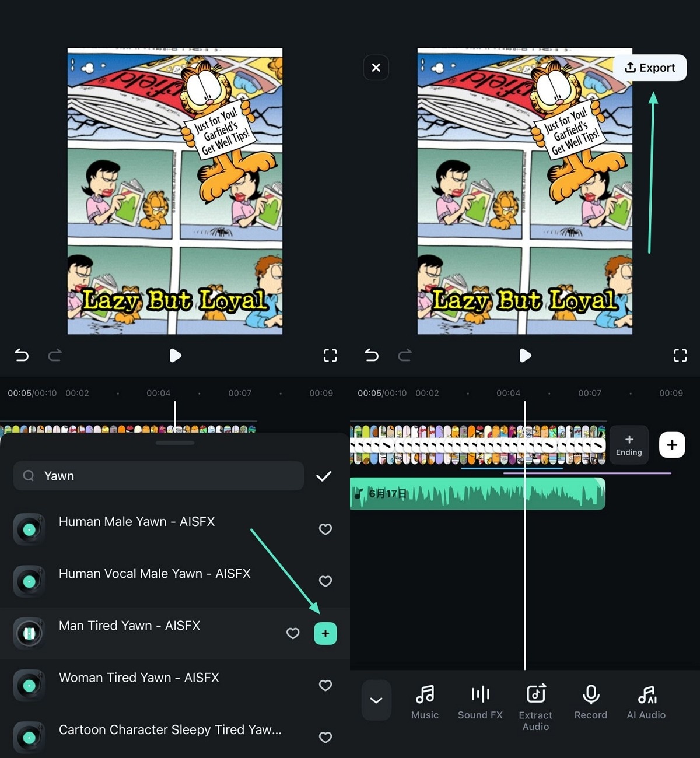Image resolution: width=700 pixels, height=758 pixels.
Task: Tap the 00:07 ruler mark in the sound search screen
Action: [240, 393]
